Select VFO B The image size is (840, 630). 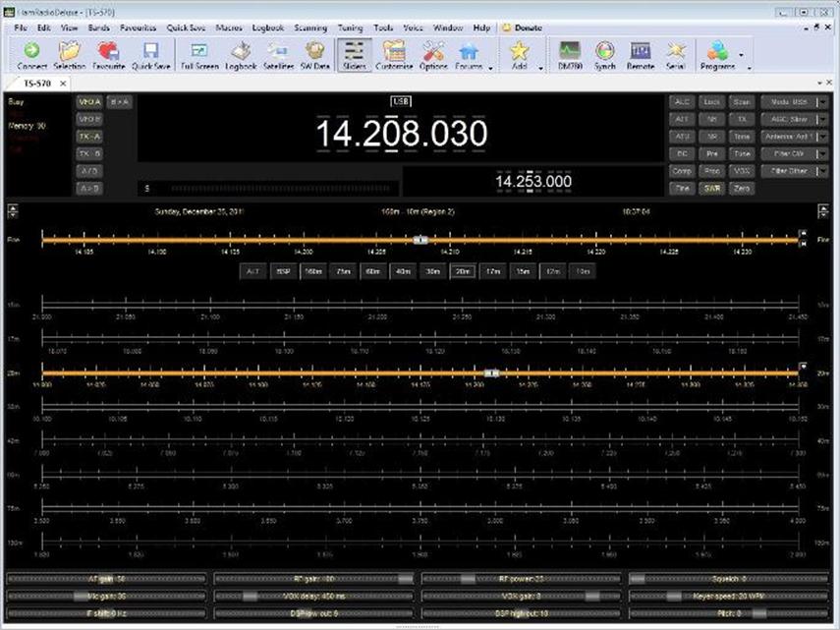coord(89,119)
